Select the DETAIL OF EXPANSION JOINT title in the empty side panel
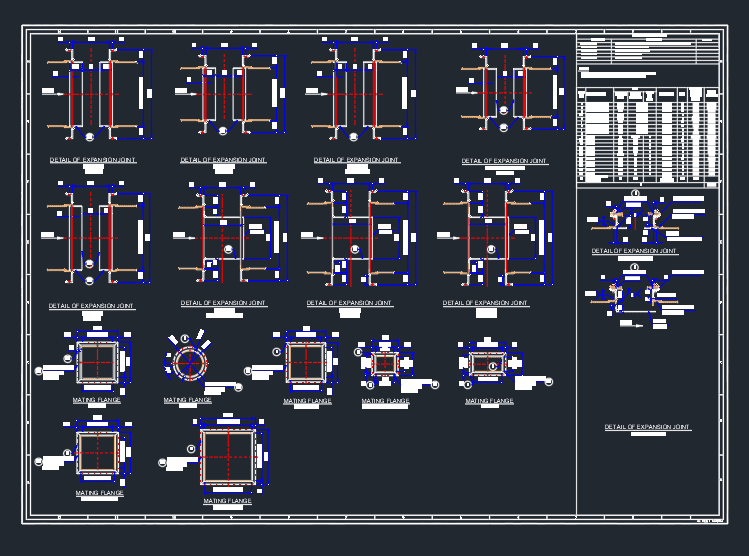This screenshot has height=556, width=749. tap(647, 427)
